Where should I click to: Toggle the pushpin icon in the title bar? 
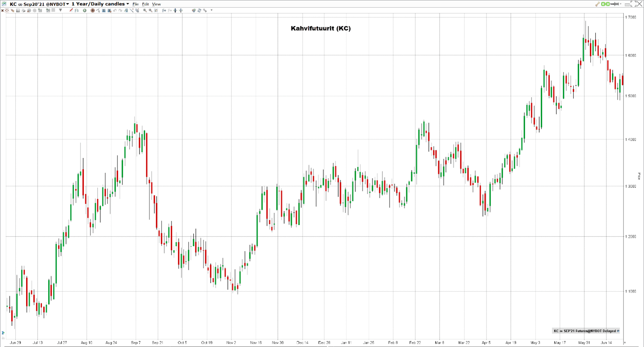coord(614,4)
